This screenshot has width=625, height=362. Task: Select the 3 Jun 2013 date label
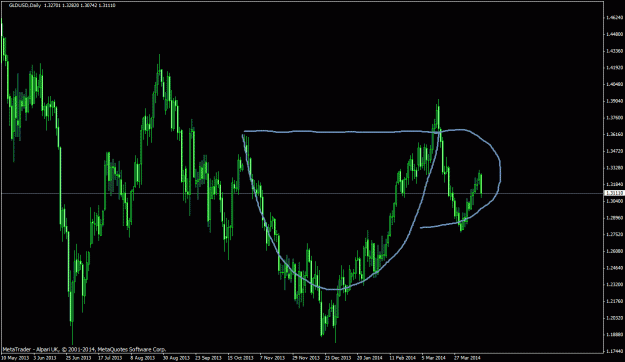(x=45, y=358)
